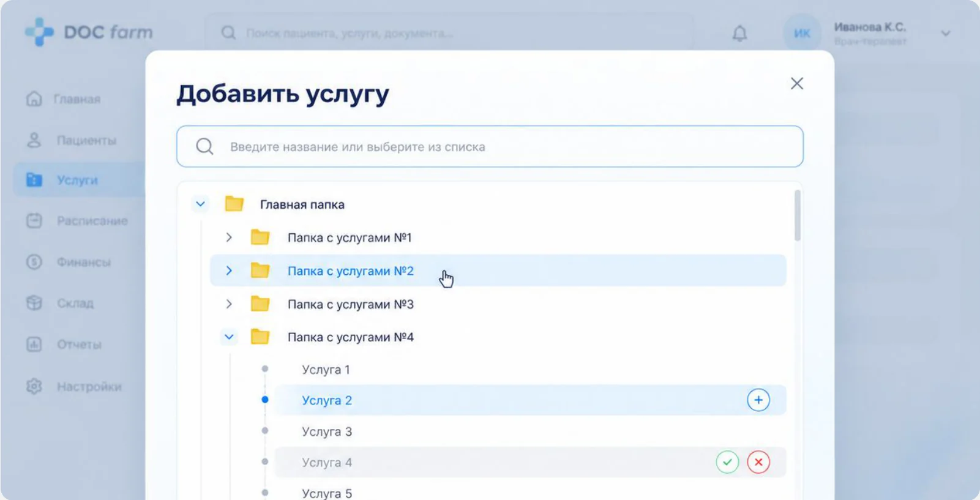This screenshot has height=500, width=980.
Task: Remove Услуга 4 with red cross
Action: (x=758, y=462)
